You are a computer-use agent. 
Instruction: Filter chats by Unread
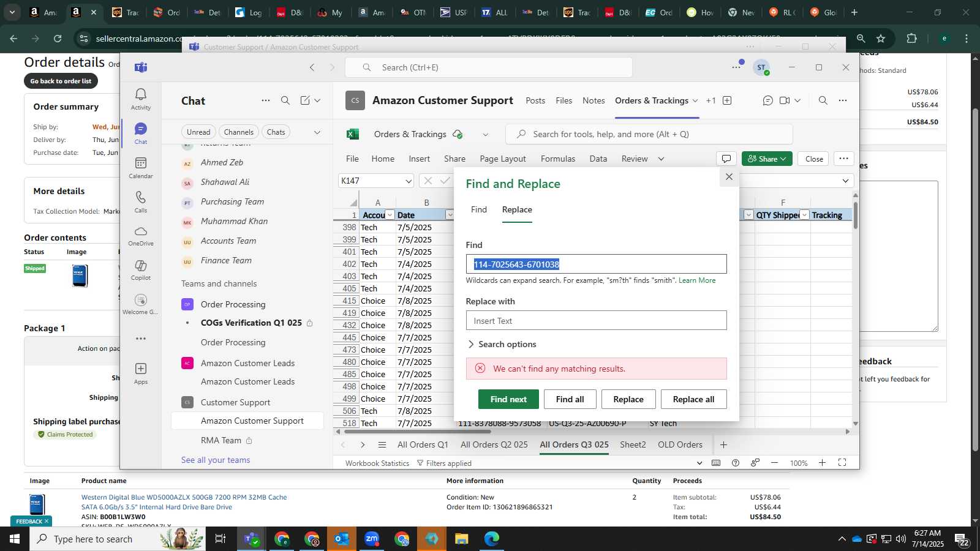[x=198, y=132]
